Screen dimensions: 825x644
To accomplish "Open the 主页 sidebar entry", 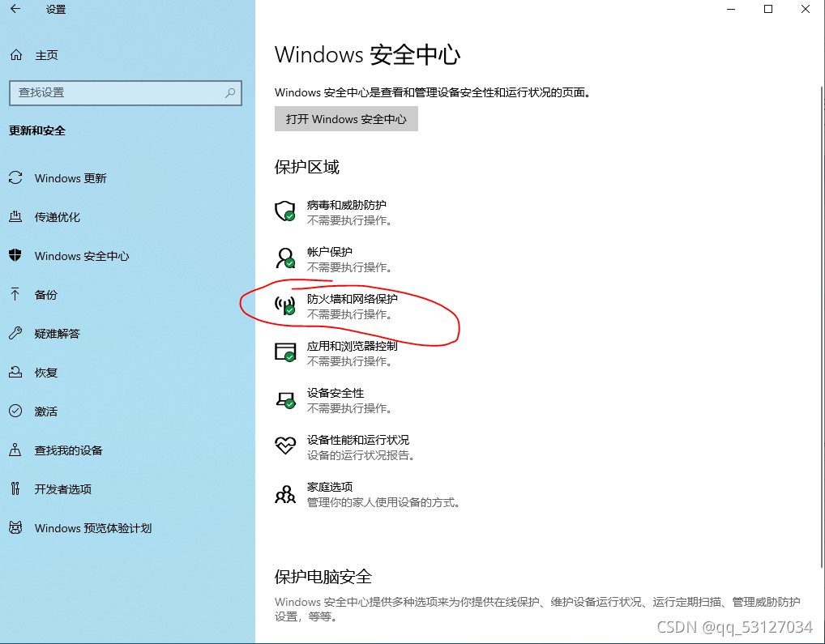I will click(x=127, y=54).
